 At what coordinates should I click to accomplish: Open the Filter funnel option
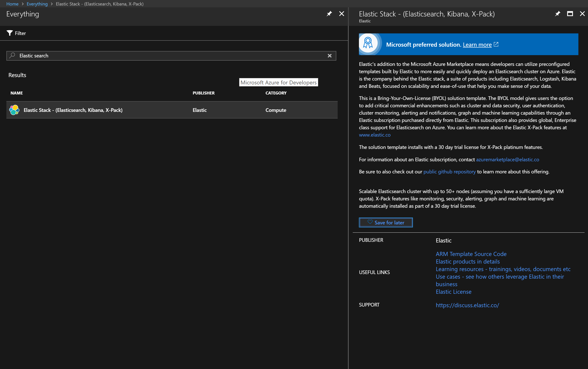point(10,33)
